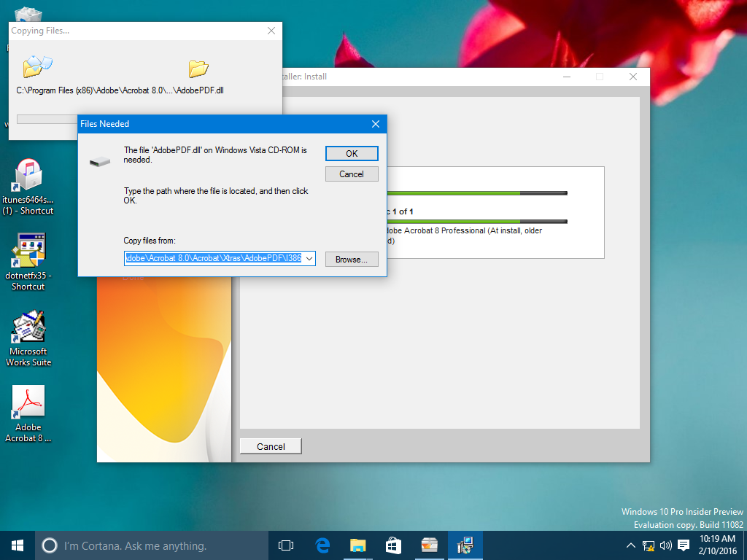Viewport: 747px width, 560px height.
Task: Open the Adobe Acrobat 8 desktop icon
Action: [28, 414]
